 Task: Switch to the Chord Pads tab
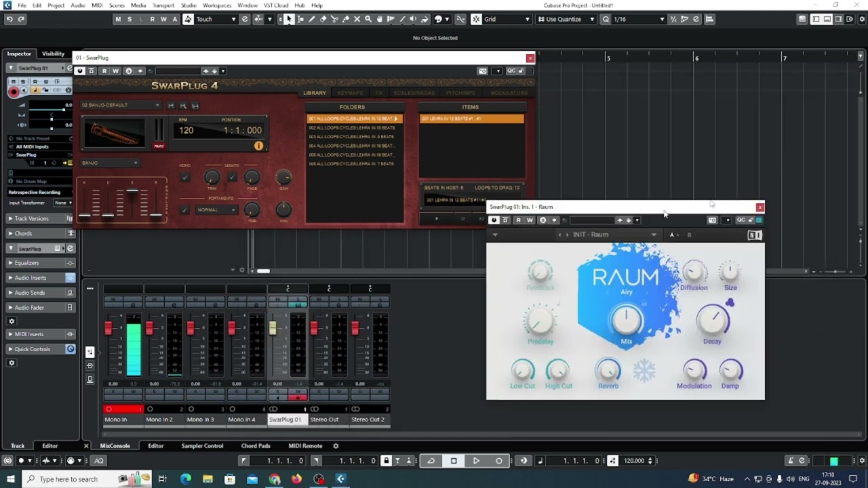point(256,446)
